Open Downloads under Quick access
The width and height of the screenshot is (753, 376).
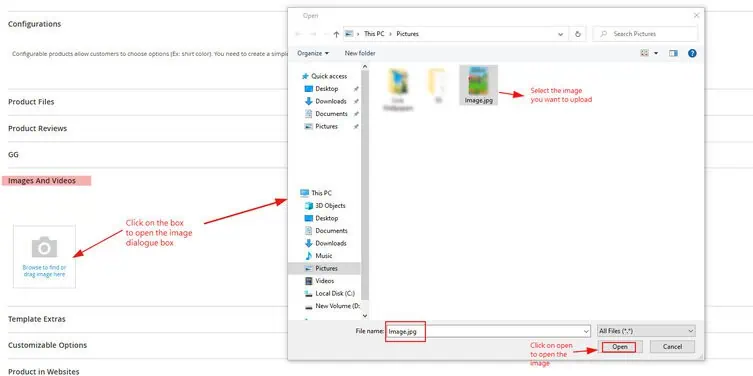pyautogui.click(x=331, y=101)
